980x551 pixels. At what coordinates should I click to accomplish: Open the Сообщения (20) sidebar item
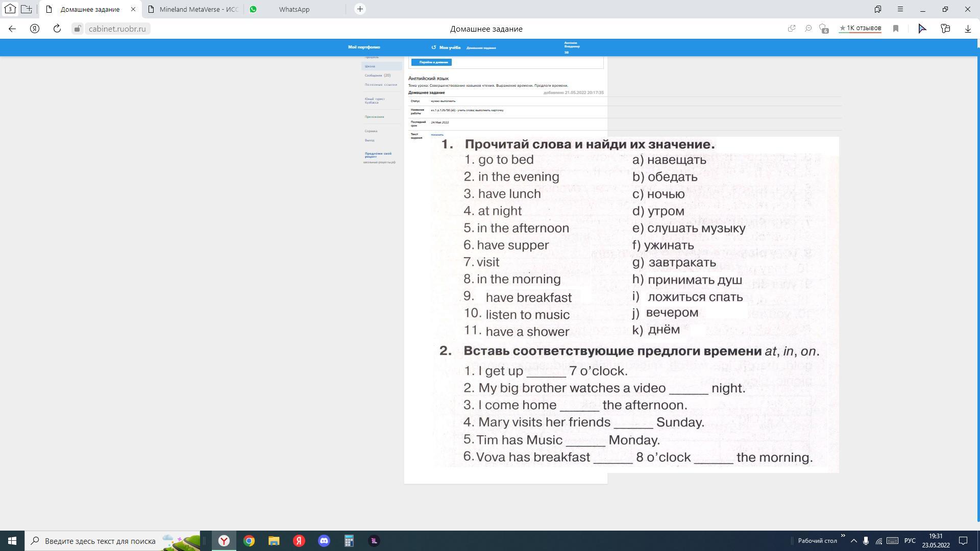tap(377, 76)
